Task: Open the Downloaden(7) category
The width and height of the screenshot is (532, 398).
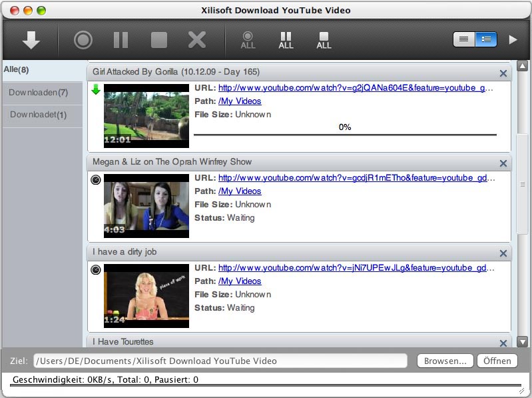Action: 43,93
